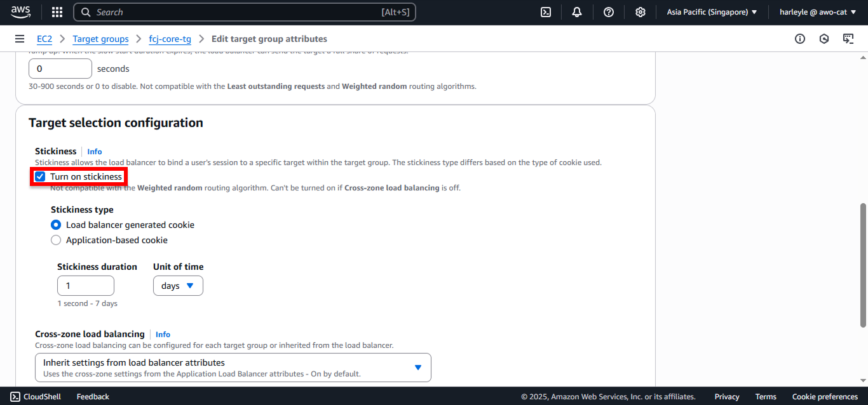The height and width of the screenshot is (405, 868).
Task: Open the Unit of time dropdown
Action: 178,286
